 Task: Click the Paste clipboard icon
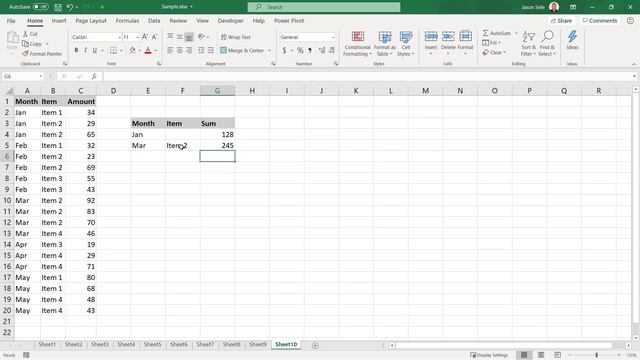[12, 38]
